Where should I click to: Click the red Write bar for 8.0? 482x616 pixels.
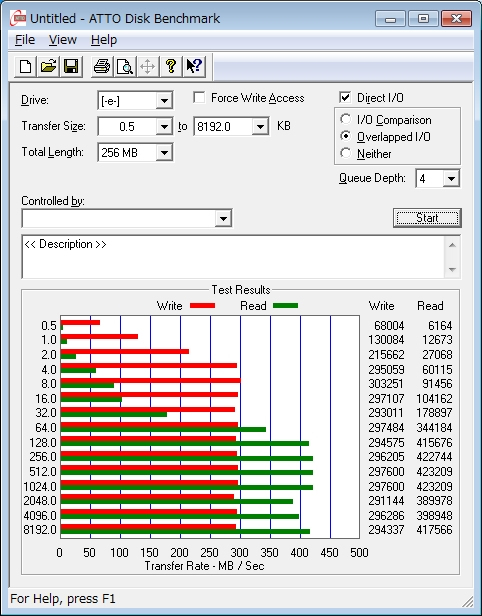pos(150,381)
